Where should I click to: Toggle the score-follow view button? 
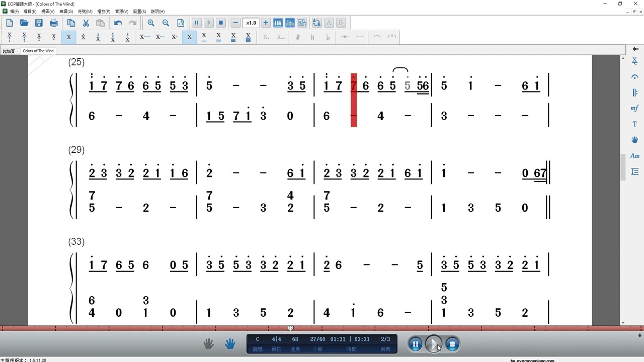[302, 23]
